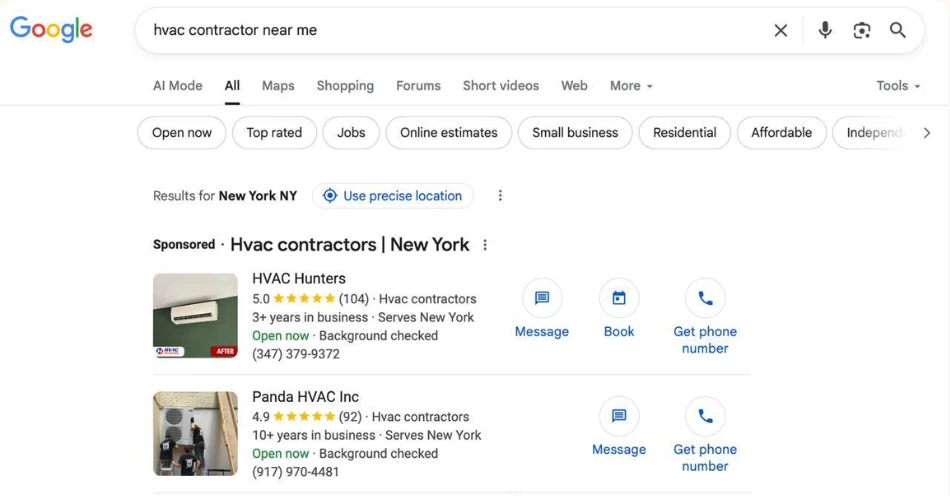The width and height of the screenshot is (950, 496).
Task: Open the Tools dropdown
Action: [x=897, y=86]
